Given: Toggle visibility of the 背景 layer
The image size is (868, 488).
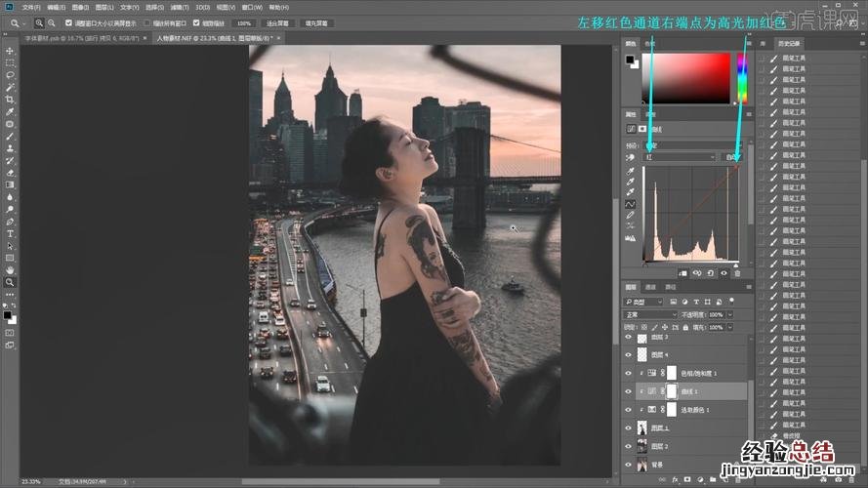Looking at the screenshot, I should pos(628,465).
